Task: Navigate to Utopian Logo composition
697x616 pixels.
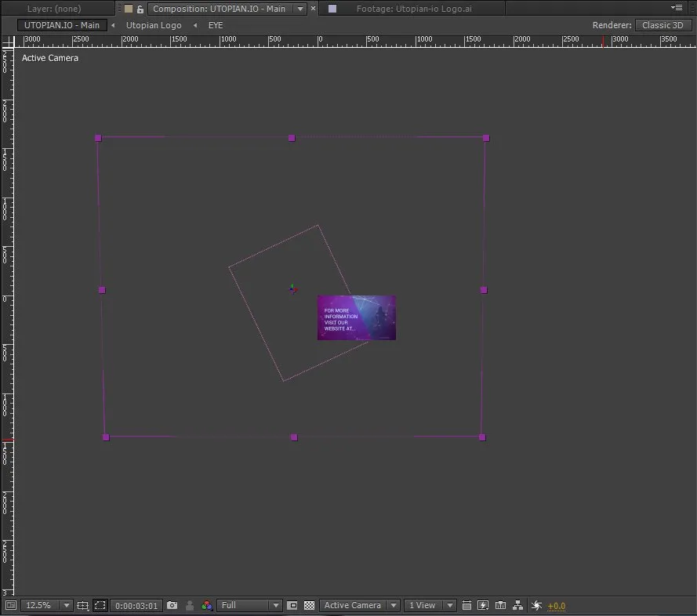Action: click(x=154, y=25)
